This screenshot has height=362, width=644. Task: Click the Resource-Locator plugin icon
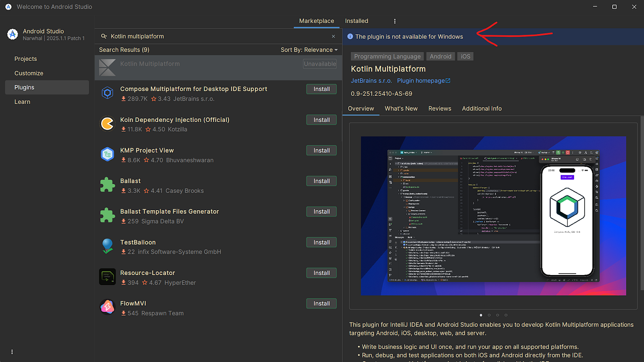pyautogui.click(x=107, y=277)
